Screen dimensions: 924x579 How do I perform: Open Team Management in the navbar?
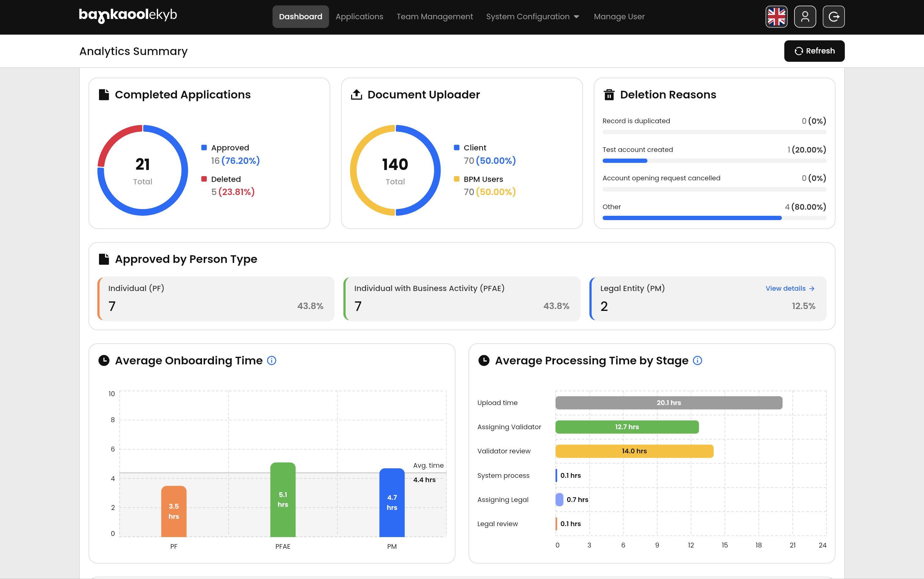pyautogui.click(x=435, y=17)
